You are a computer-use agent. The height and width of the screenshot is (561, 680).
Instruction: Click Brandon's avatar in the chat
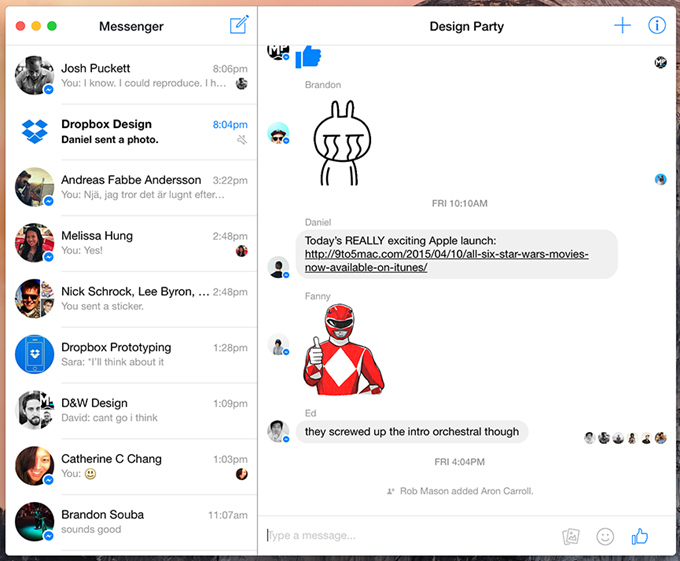click(278, 133)
